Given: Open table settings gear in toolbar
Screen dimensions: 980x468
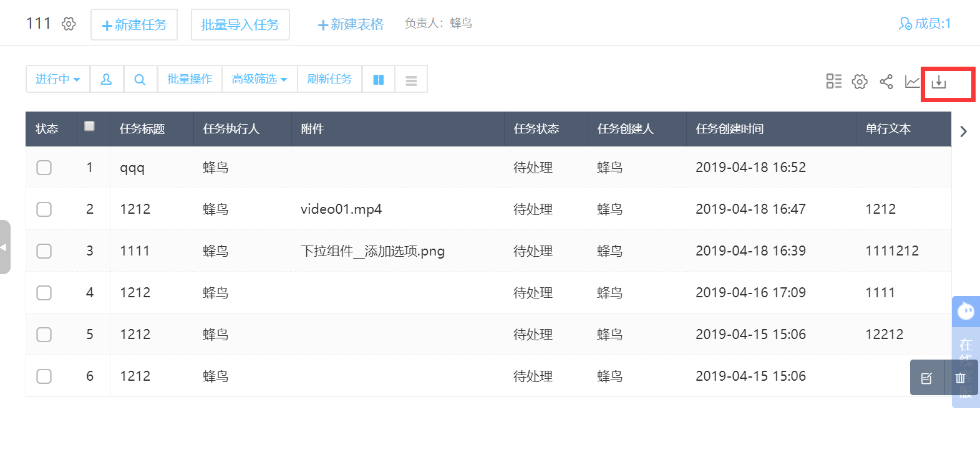Looking at the screenshot, I should pos(860,82).
